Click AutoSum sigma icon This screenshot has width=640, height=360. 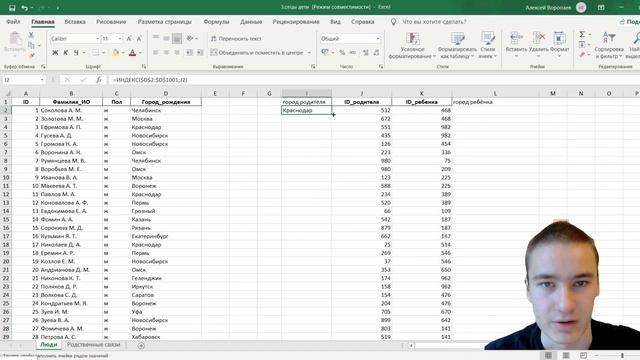tap(582, 34)
